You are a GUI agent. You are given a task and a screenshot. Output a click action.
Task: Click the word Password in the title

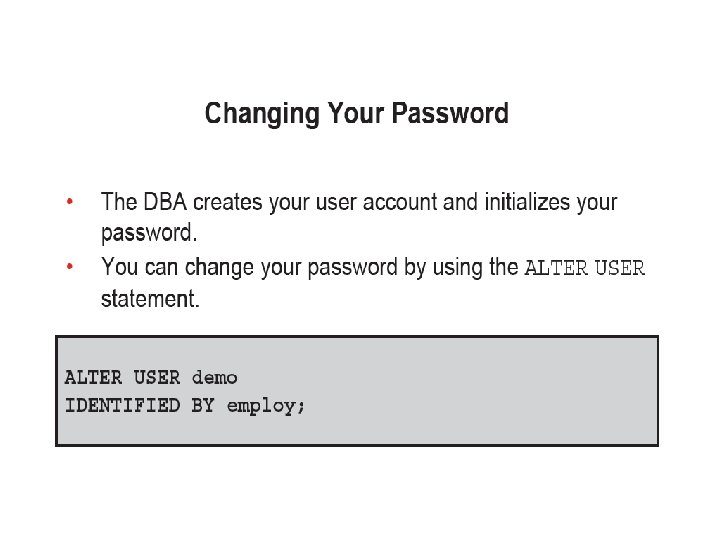pos(450,113)
